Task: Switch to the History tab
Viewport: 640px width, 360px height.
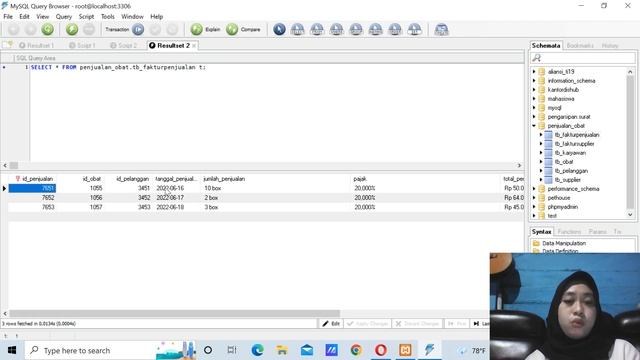Action: [x=610, y=45]
